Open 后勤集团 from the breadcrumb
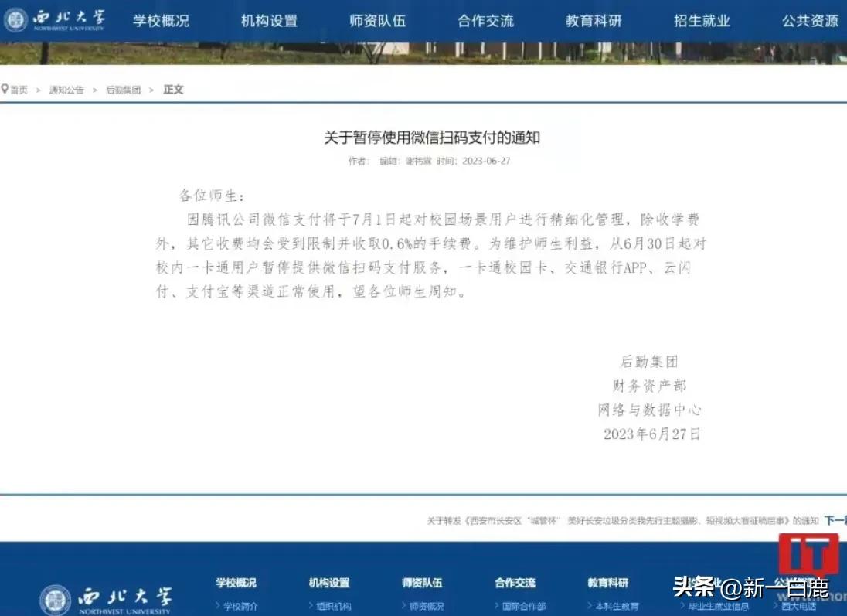The height and width of the screenshot is (616, 847). click(122, 89)
